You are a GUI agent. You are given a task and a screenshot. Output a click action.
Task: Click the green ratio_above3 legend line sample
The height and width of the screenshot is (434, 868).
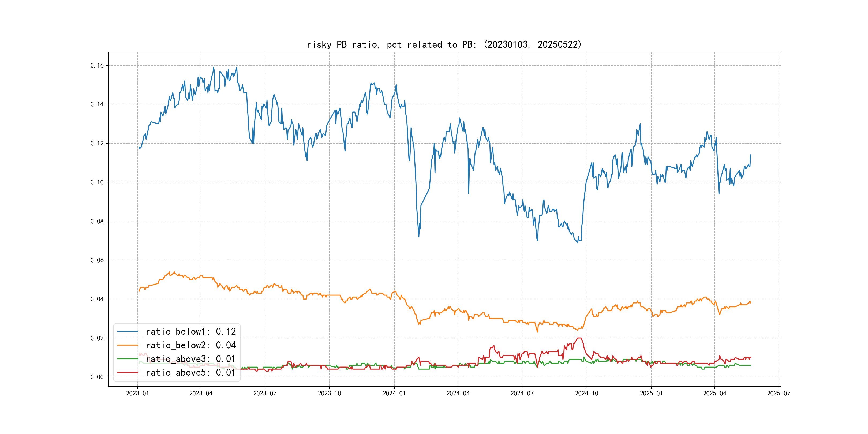[127, 359]
